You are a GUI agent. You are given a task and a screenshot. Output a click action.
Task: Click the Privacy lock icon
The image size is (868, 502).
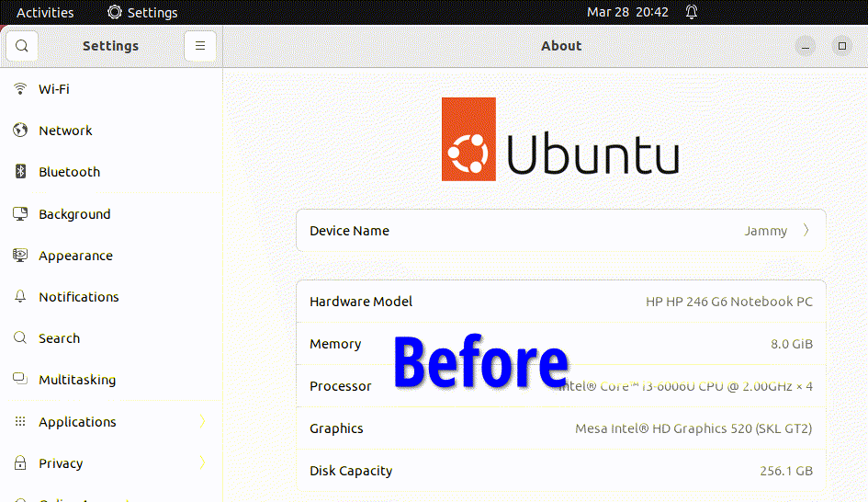pyautogui.click(x=20, y=462)
